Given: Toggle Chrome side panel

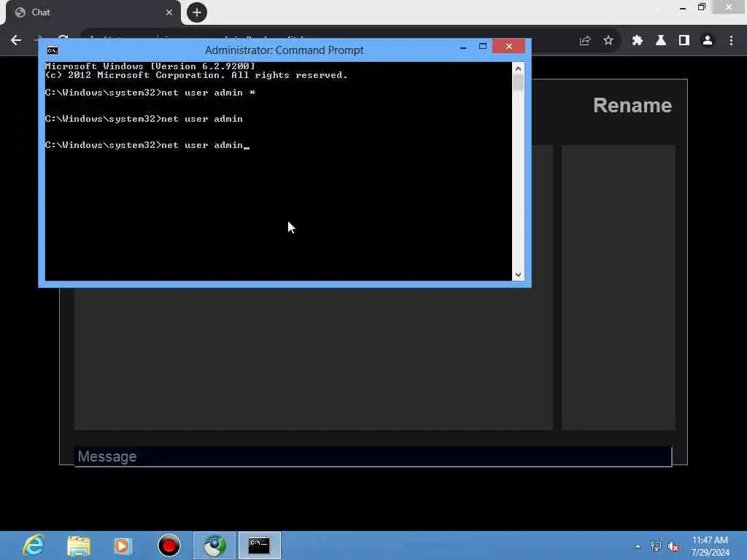Looking at the screenshot, I should tap(684, 41).
